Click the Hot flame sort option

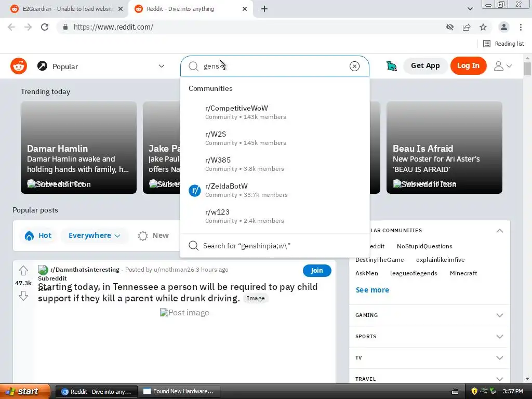point(38,235)
